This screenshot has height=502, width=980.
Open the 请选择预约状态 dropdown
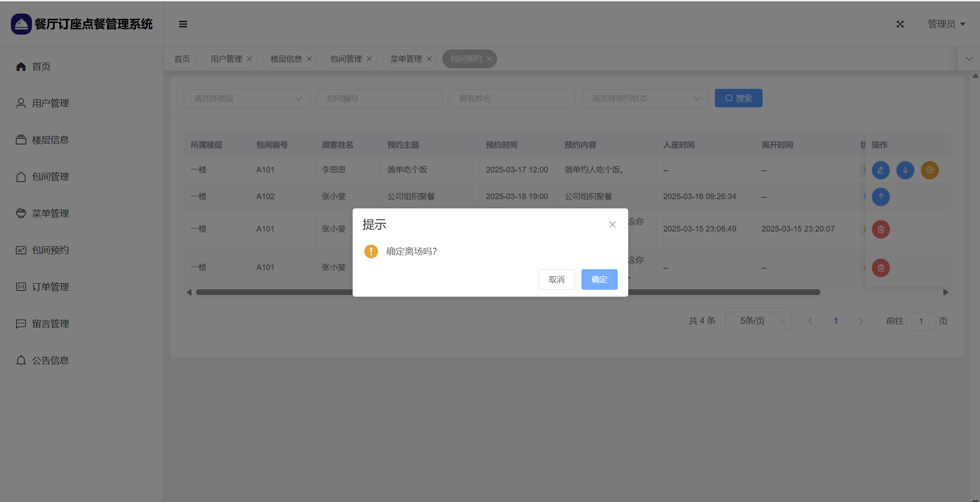645,98
